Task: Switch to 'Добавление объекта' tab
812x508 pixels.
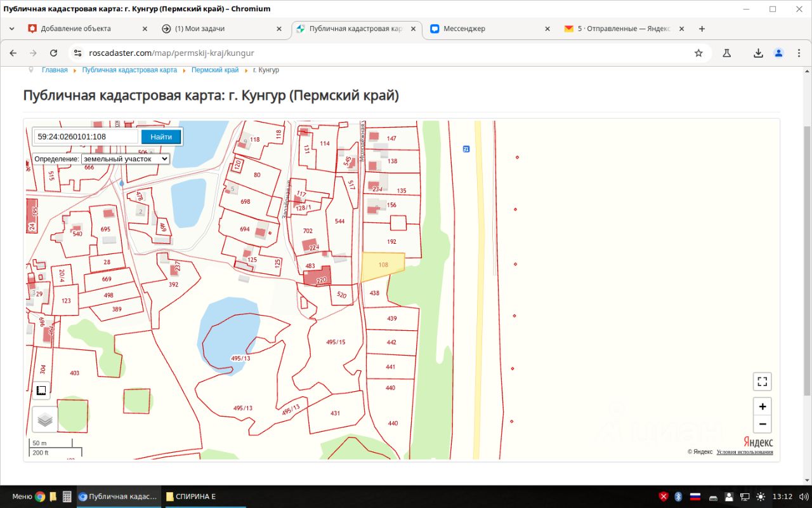Action: (x=76, y=29)
